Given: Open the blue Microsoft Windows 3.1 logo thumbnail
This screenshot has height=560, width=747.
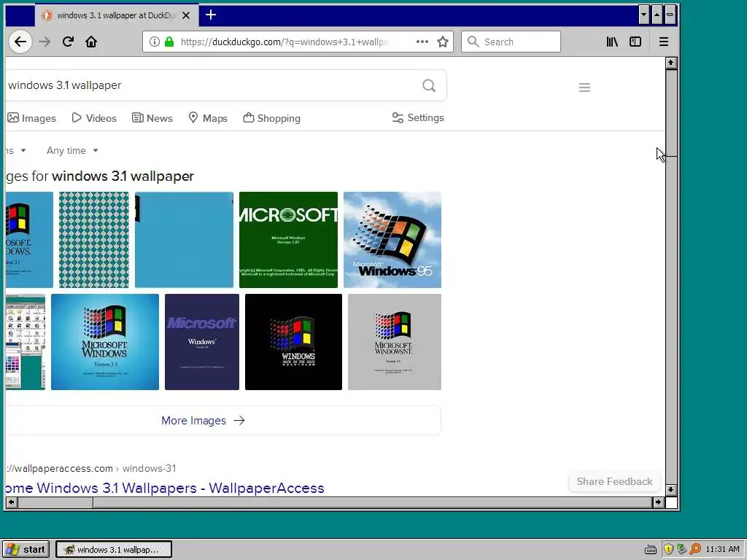Looking at the screenshot, I should 105,342.
